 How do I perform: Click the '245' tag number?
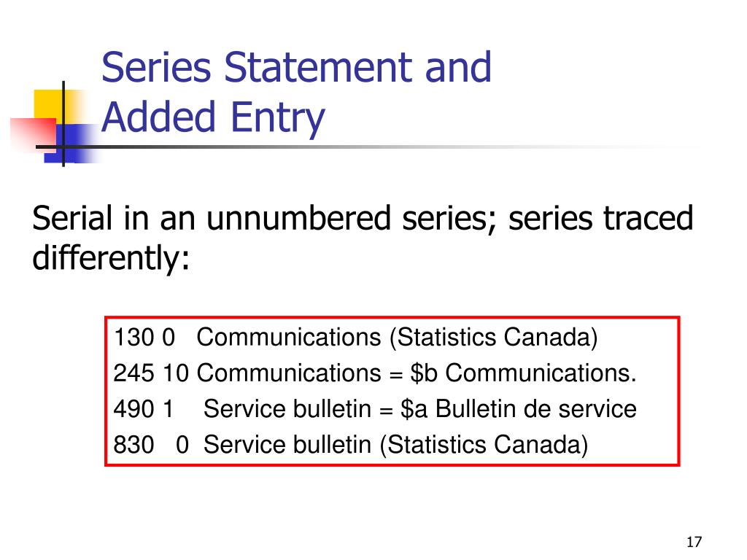(134, 373)
